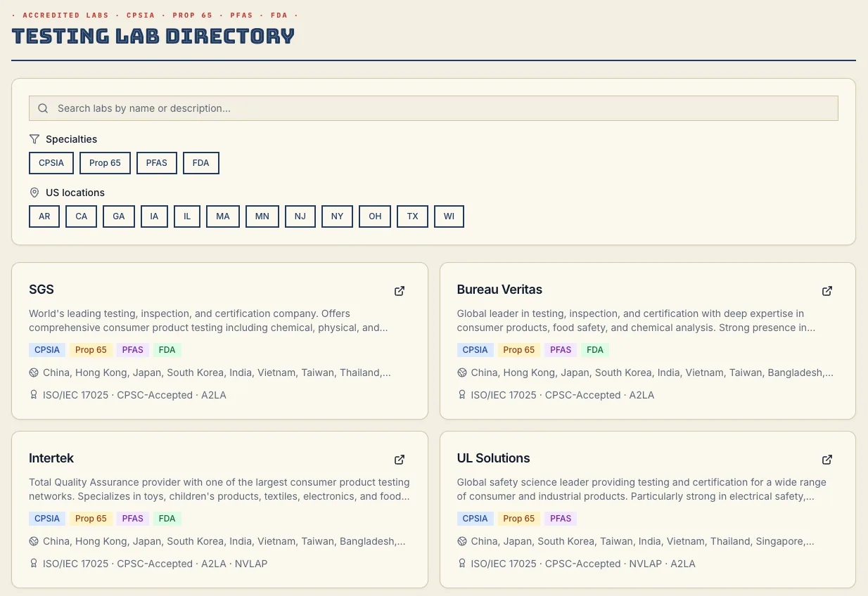Open the SGS lab title
Image resolution: width=868 pixels, height=596 pixels.
(x=42, y=290)
